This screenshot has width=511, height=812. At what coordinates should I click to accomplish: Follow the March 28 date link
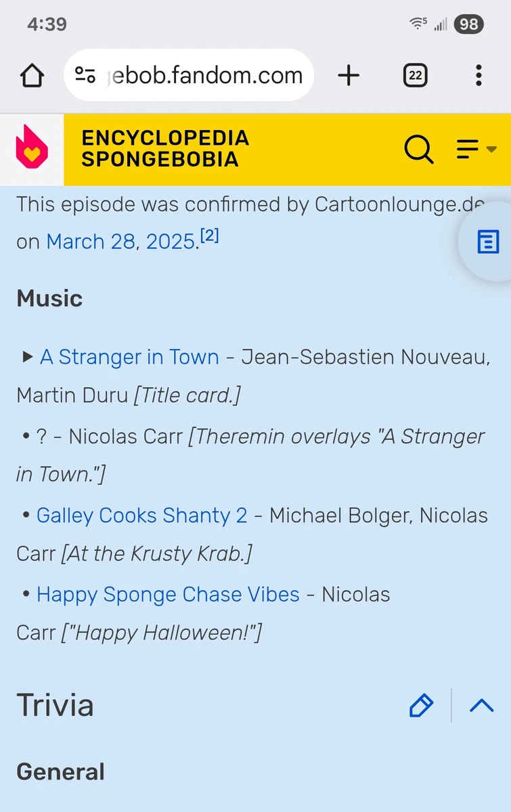[x=90, y=242]
